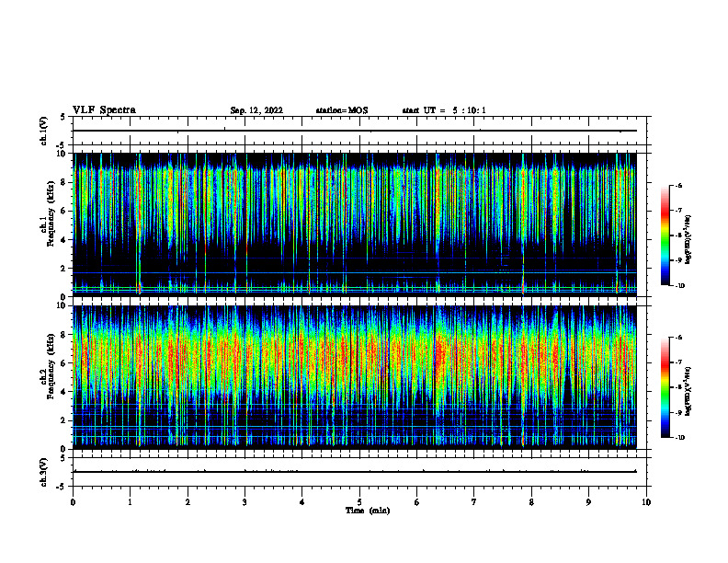This screenshot has height=563, width=728.
Task: Click the ch.1 "Frequency (kHz)" axis label
Action: [51, 213]
